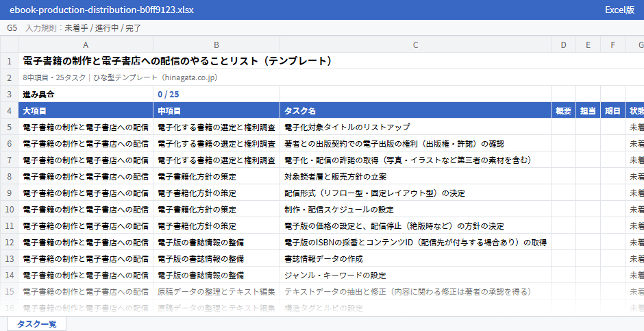
Task: Select 電子化する書籍の選定と権利調査 in row 5
Action: 216,127
